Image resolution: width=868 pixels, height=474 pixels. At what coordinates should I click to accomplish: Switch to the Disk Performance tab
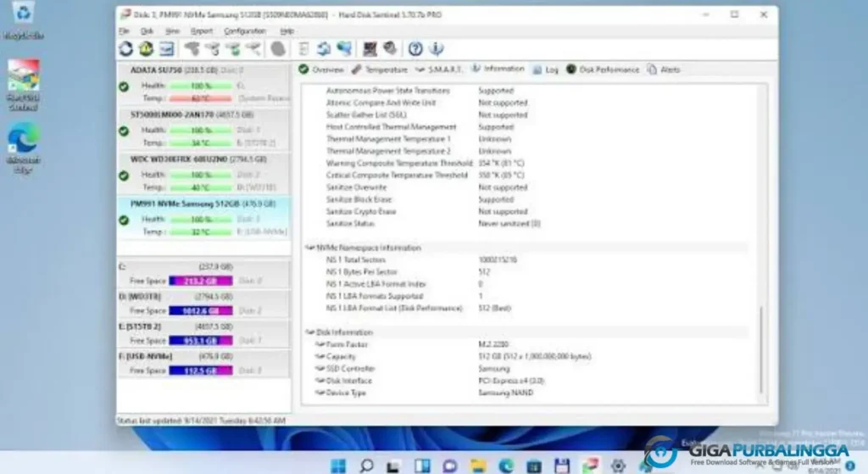[x=603, y=70]
